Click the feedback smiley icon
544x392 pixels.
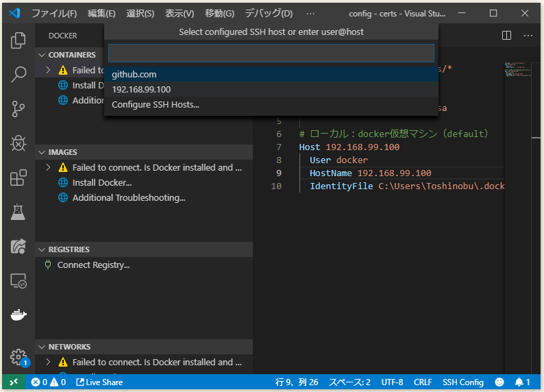(499, 382)
